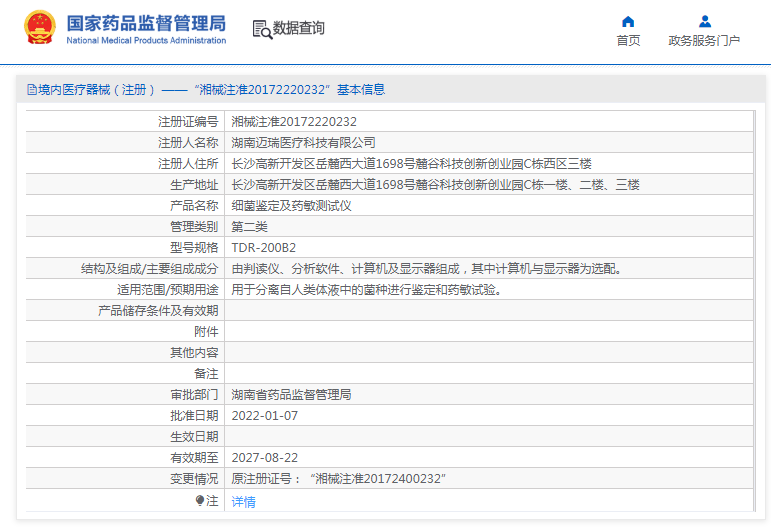Click the 注册人名称 label
Viewport: 771px width, 528px height.
point(188,143)
